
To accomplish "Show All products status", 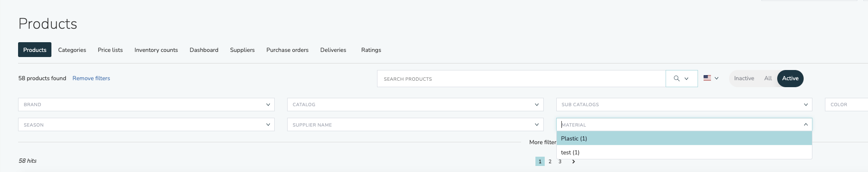I will coord(768,78).
